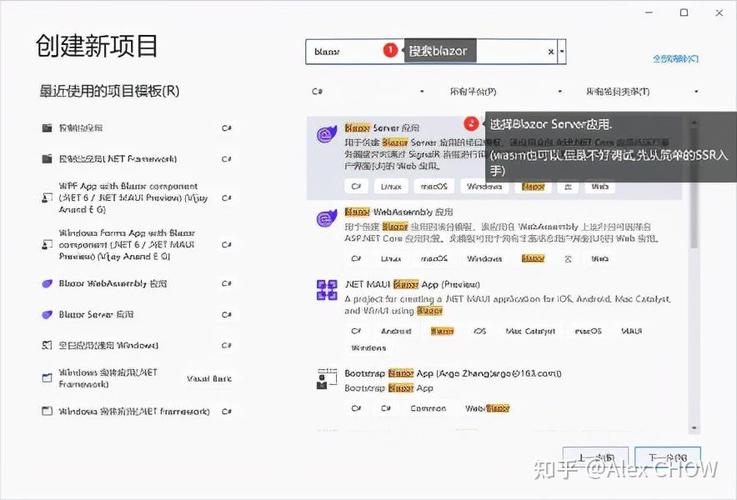Image resolution: width=737 pixels, height=500 pixels.
Task: Click the Bootstrap Blazor App title text
Action: [453, 374]
